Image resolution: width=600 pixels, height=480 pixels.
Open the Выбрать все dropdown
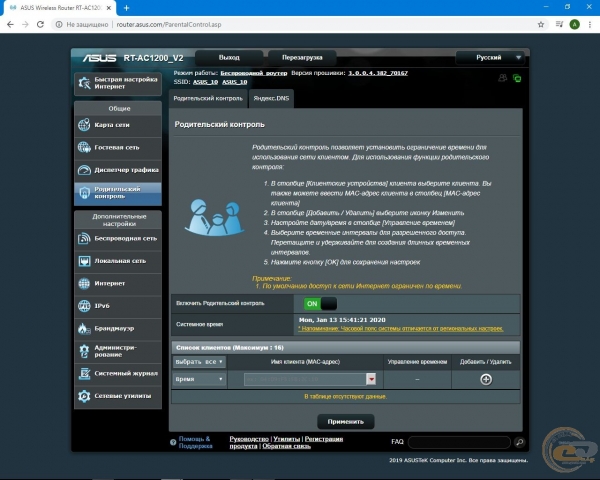point(199,362)
